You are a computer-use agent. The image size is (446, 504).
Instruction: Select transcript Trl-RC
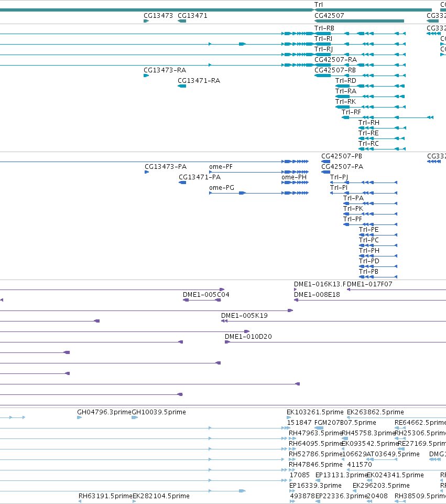point(382,149)
